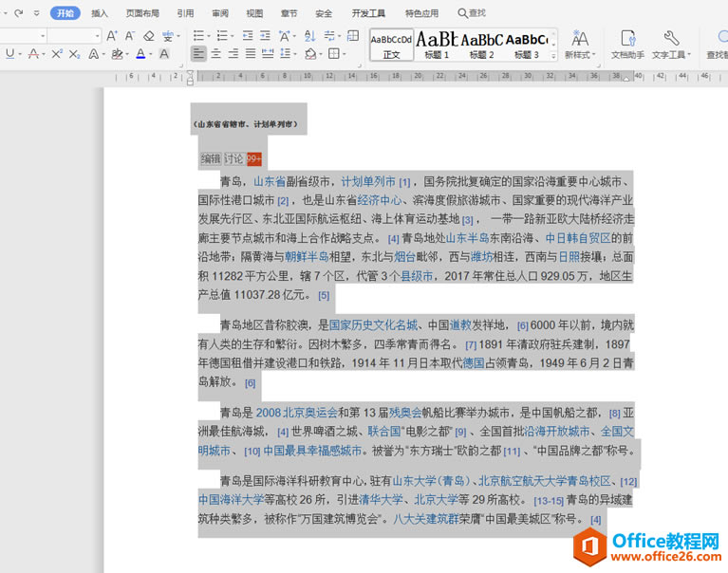728x573 pixels.
Task: Click the show/hide paragraph marks icon
Action: [x=329, y=36]
